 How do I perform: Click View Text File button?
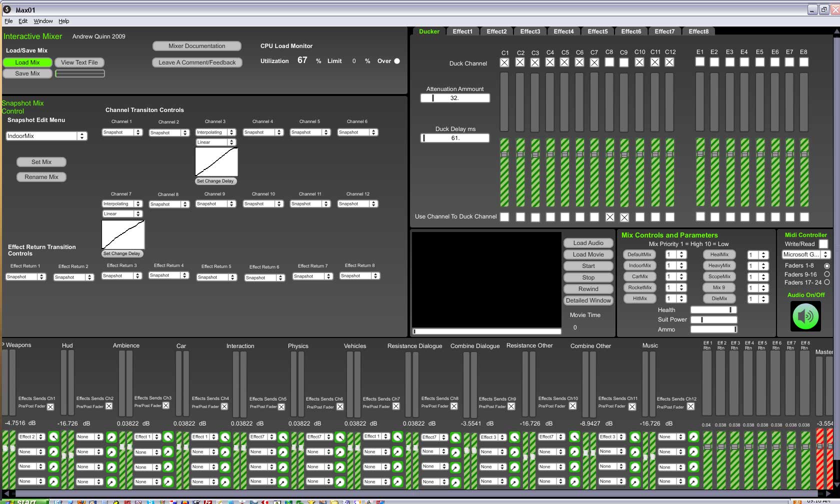pyautogui.click(x=79, y=62)
